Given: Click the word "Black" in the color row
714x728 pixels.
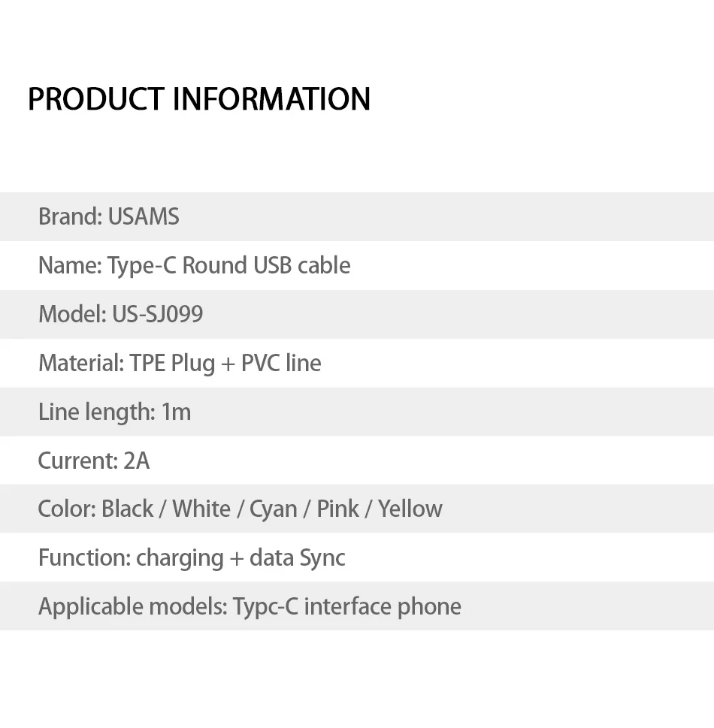Looking at the screenshot, I should (128, 509).
